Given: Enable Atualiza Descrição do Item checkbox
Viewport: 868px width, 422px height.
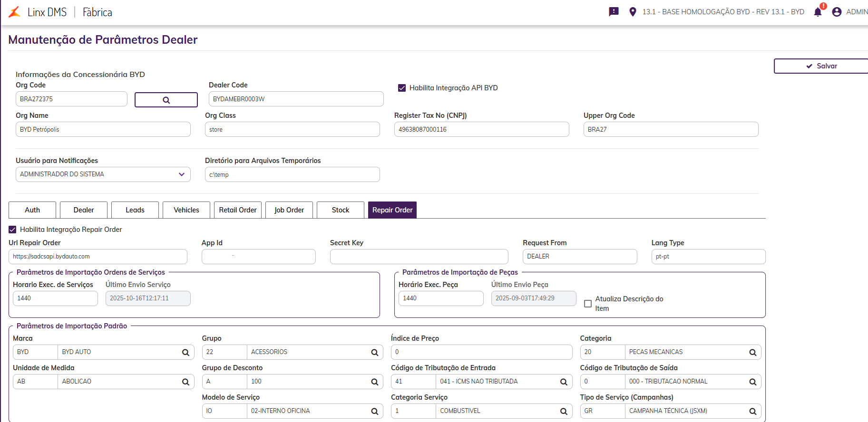Looking at the screenshot, I should click(588, 303).
